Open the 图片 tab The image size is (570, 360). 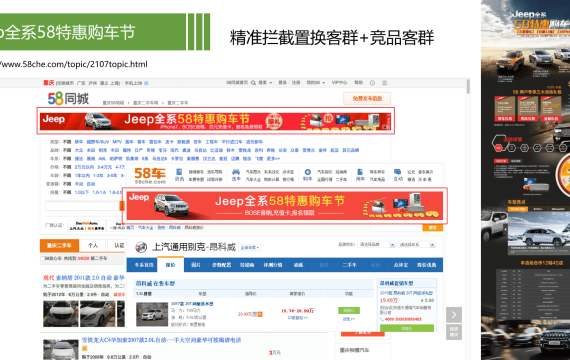196,265
